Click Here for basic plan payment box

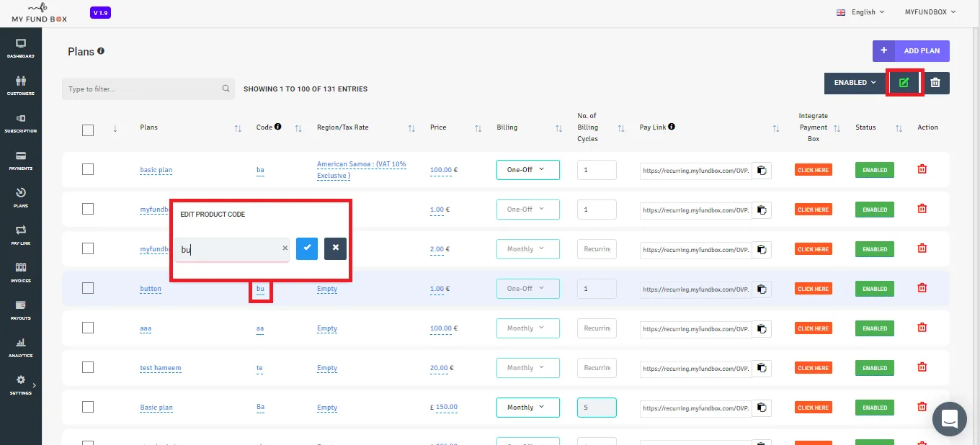coord(814,170)
